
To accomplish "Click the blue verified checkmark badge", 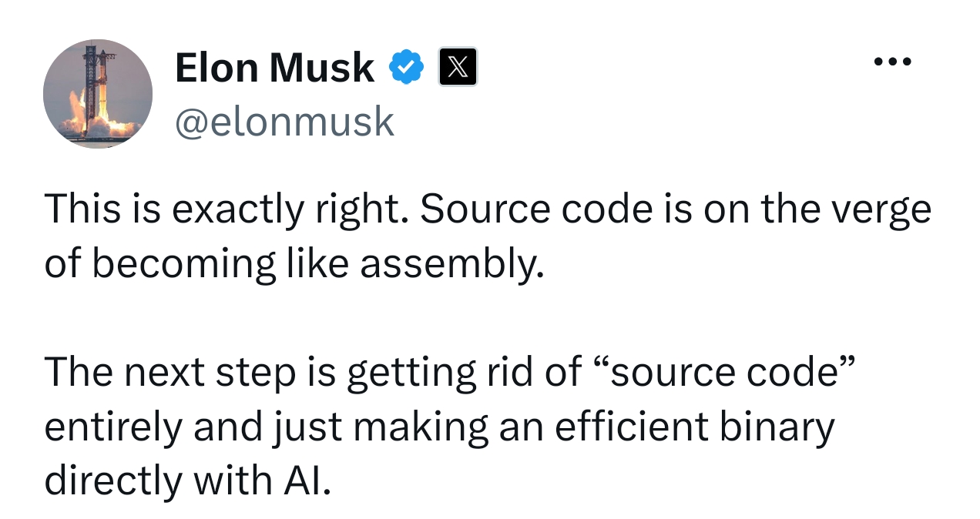I will click(406, 67).
